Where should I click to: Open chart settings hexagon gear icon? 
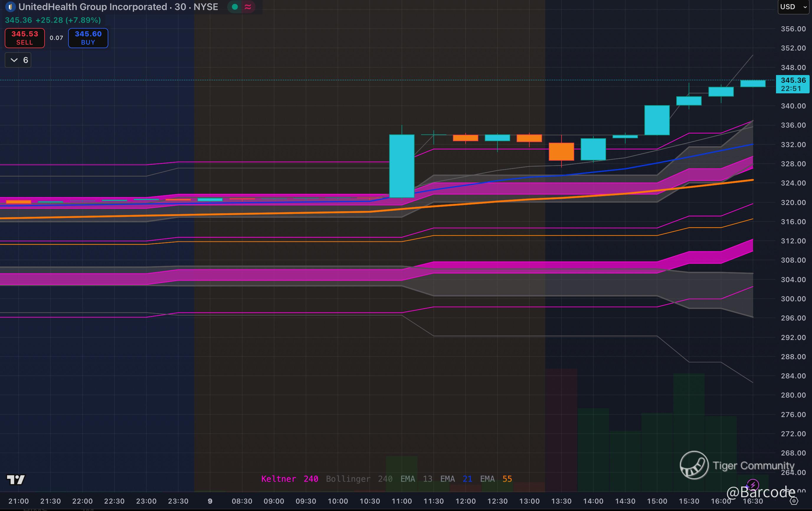point(794,501)
